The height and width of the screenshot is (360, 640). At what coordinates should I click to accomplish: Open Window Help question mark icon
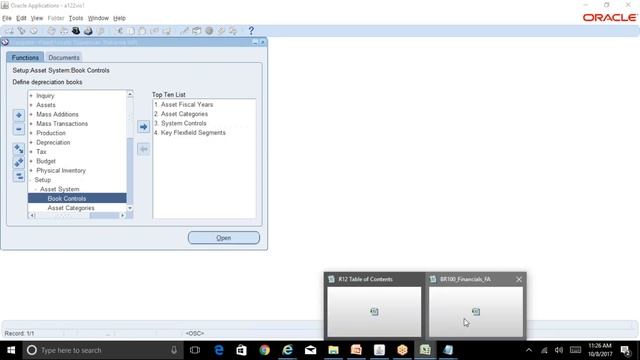pos(251,31)
